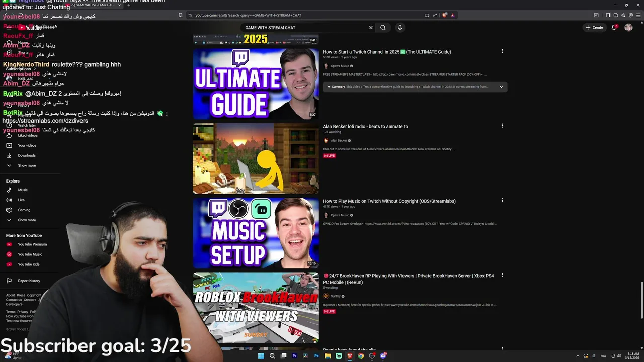Open Music in Explore section

click(x=23, y=190)
